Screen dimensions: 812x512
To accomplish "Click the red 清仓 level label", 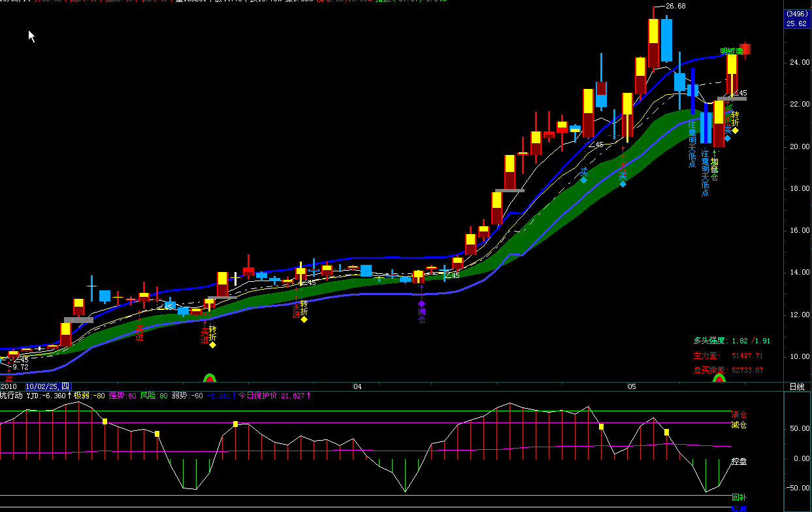I will click(739, 415).
